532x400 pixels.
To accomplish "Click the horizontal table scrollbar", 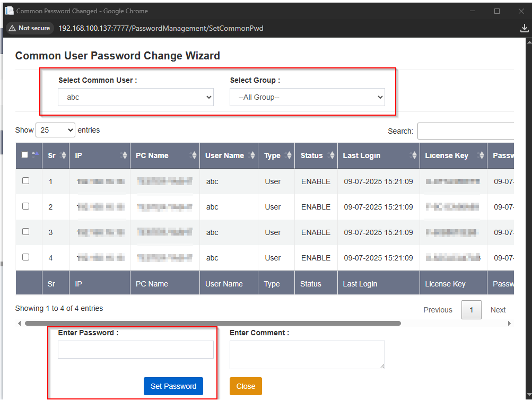I will point(212,323).
